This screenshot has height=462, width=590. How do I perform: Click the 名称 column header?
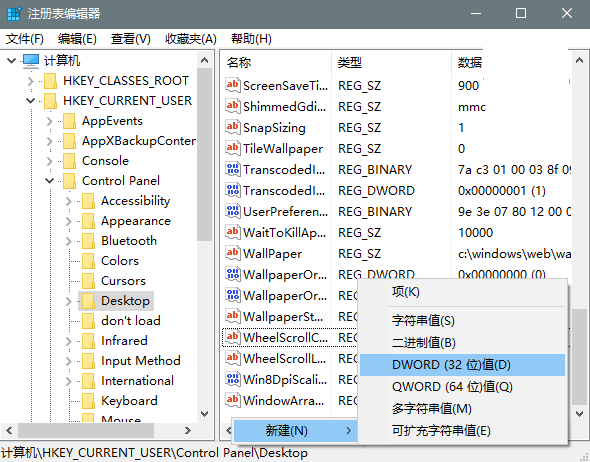[277, 62]
